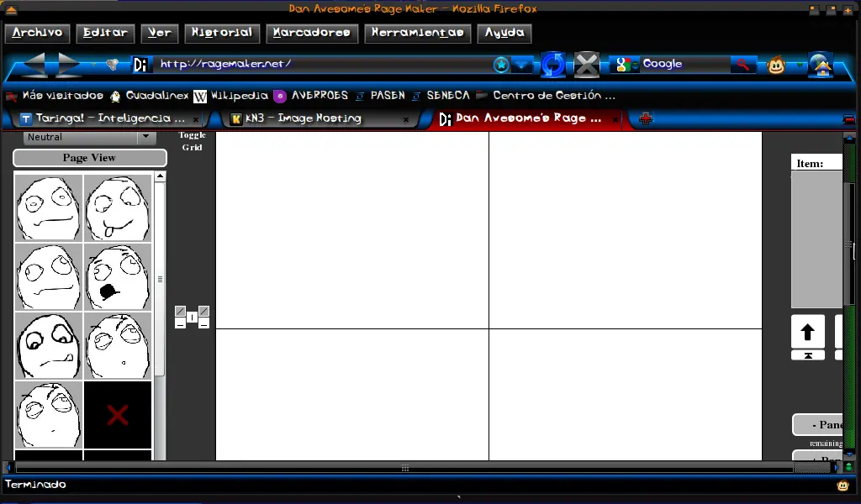Open the list-all-tabs button at the tab bar's end
The width and height of the screenshot is (861, 504).
click(848, 119)
